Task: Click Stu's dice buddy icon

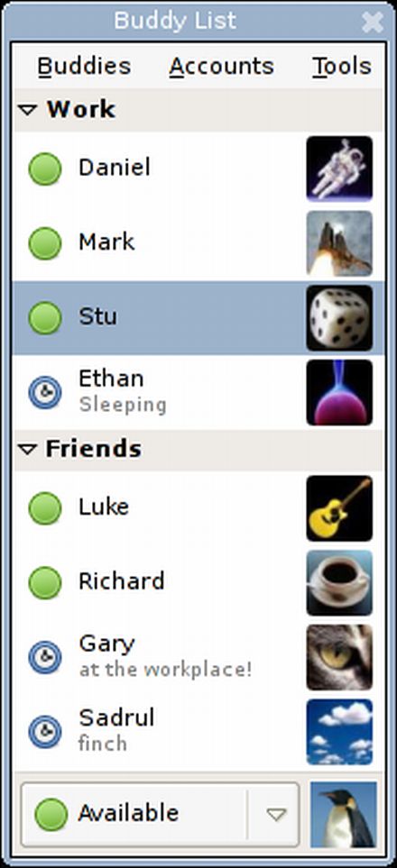Action: 339,318
